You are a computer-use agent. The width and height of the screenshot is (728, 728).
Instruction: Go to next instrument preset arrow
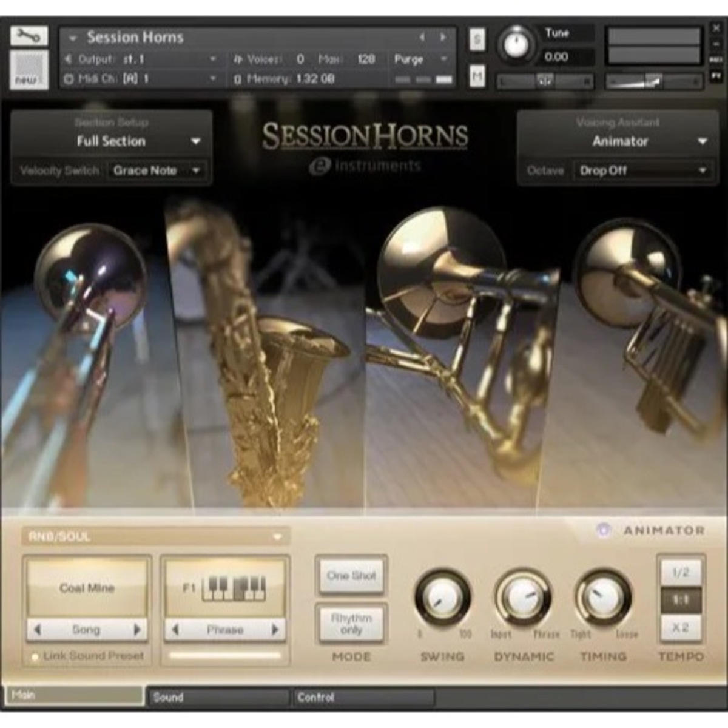(x=443, y=38)
